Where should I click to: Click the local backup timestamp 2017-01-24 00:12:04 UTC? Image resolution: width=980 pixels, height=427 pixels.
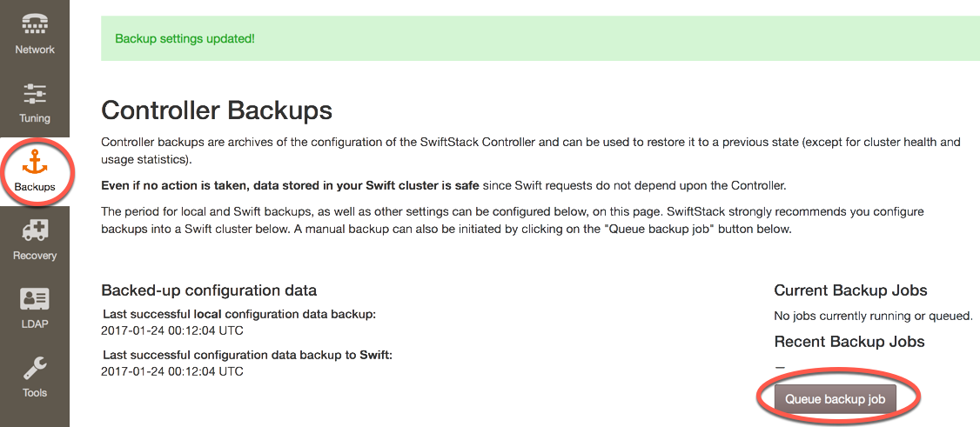tap(171, 330)
